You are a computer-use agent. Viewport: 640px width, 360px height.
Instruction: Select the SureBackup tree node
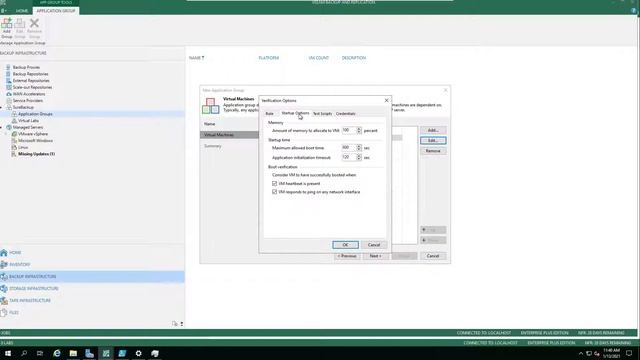[x=23, y=107]
